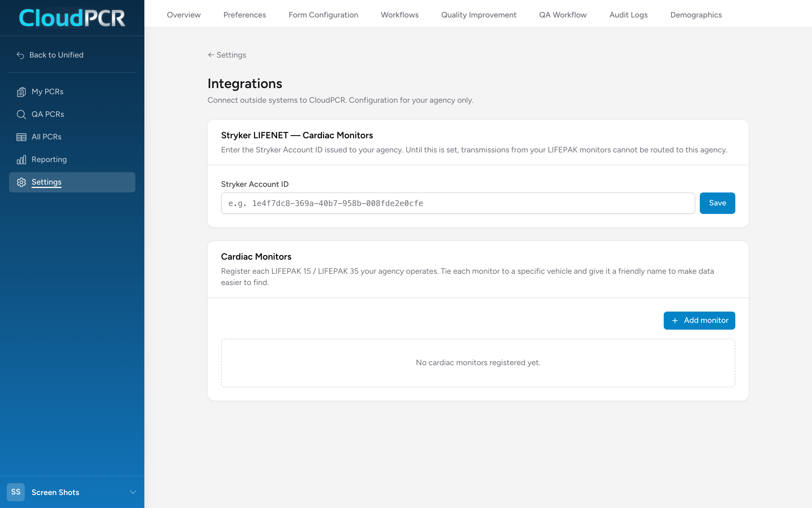Viewport: 812px width, 508px height.
Task: Open the Audit Logs tab
Action: (628, 15)
